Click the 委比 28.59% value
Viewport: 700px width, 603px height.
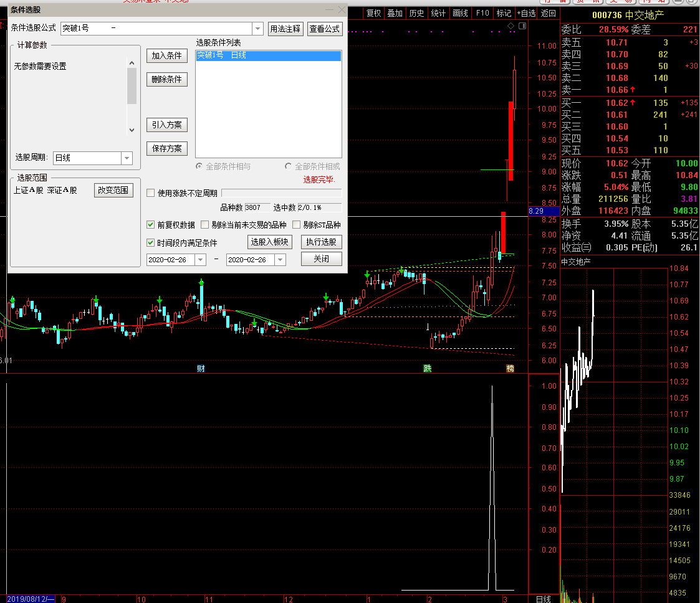tap(613, 29)
